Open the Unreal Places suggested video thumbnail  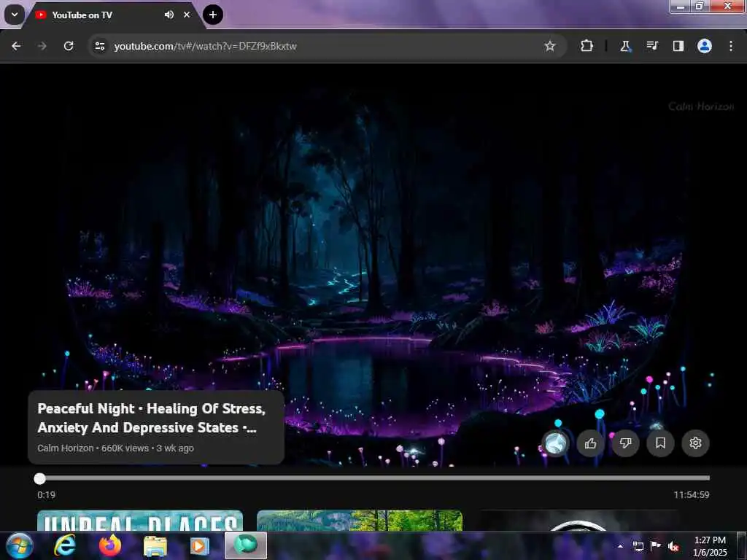click(x=140, y=521)
